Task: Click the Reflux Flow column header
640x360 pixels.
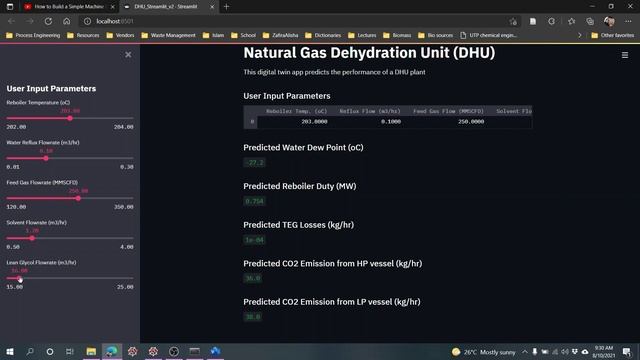Action: [370, 111]
